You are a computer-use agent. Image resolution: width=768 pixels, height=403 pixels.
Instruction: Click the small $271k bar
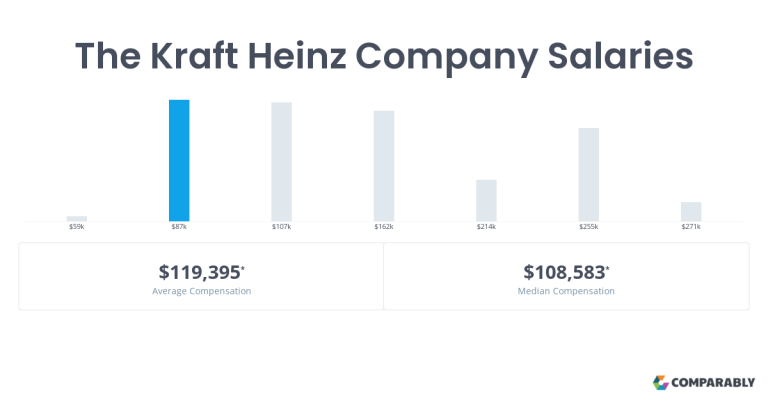pos(691,212)
